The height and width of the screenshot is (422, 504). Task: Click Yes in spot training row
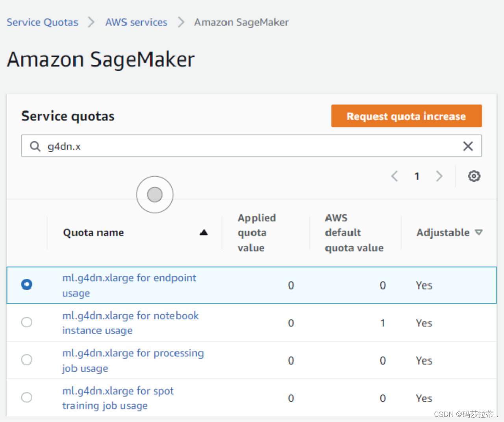[x=424, y=398]
